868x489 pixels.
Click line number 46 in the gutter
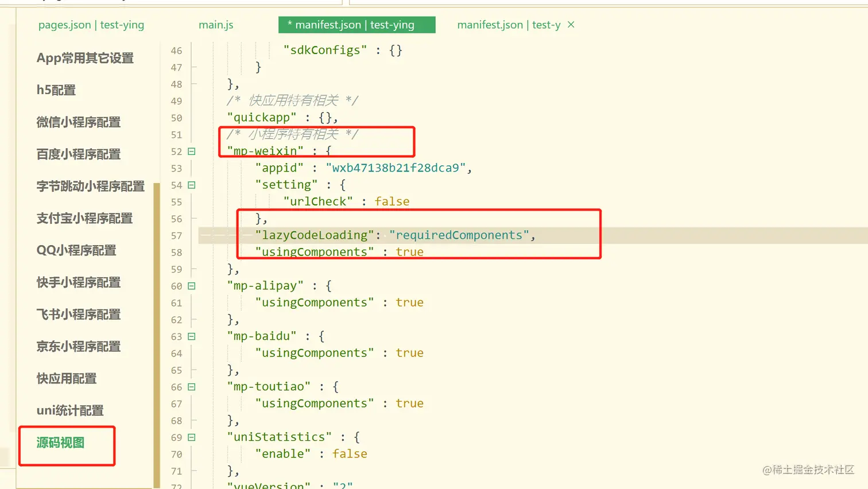[176, 51]
